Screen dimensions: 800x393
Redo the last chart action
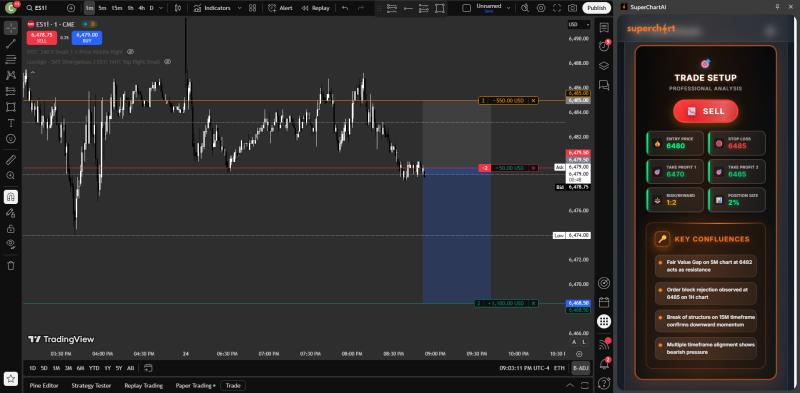(x=361, y=8)
